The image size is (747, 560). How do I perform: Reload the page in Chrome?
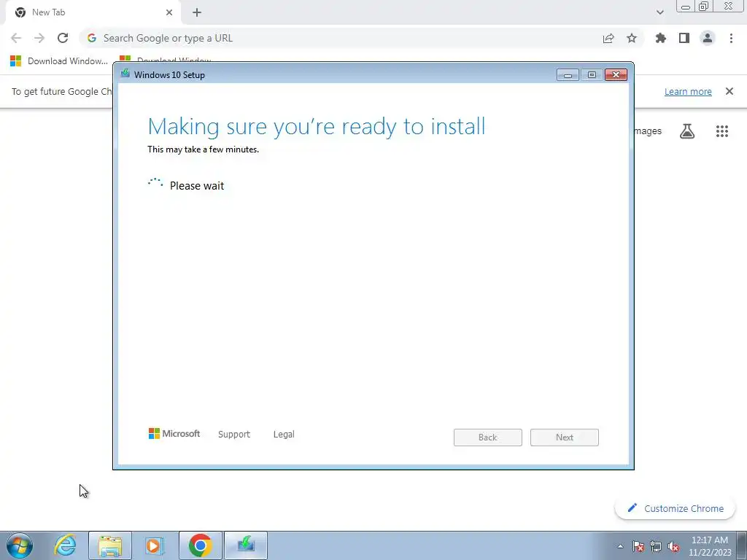[x=63, y=38]
